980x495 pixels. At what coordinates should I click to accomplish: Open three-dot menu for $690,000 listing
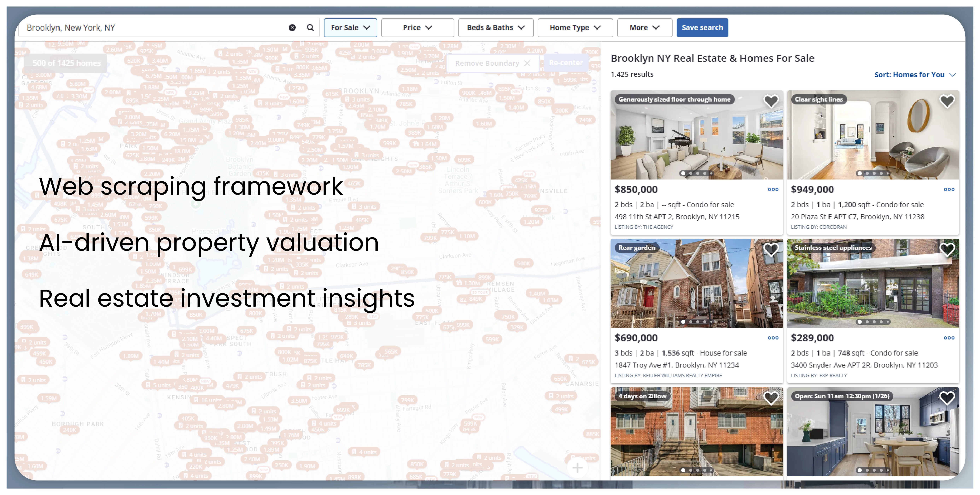click(773, 338)
